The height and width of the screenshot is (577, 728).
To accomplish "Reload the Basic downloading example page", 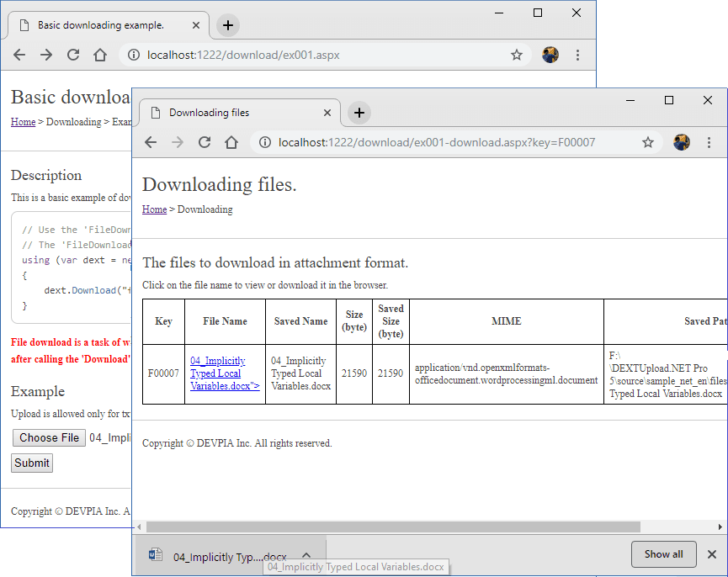I will (x=73, y=56).
